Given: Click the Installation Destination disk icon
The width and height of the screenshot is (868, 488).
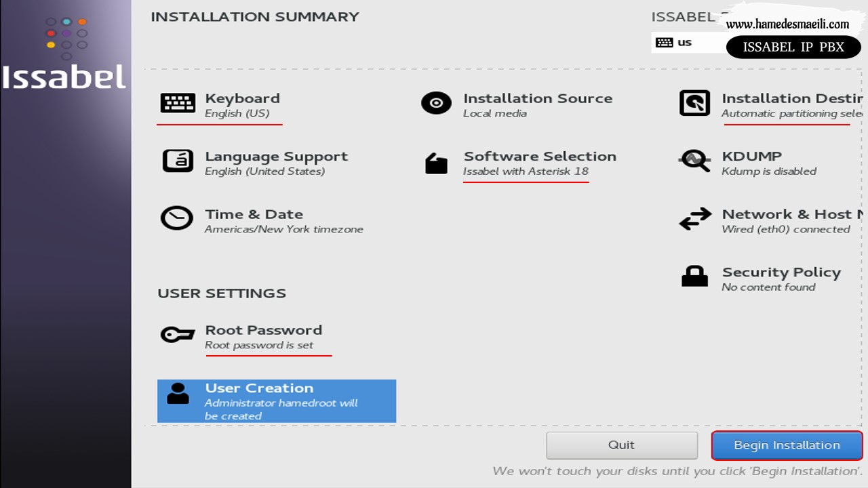Looking at the screenshot, I should coord(694,103).
